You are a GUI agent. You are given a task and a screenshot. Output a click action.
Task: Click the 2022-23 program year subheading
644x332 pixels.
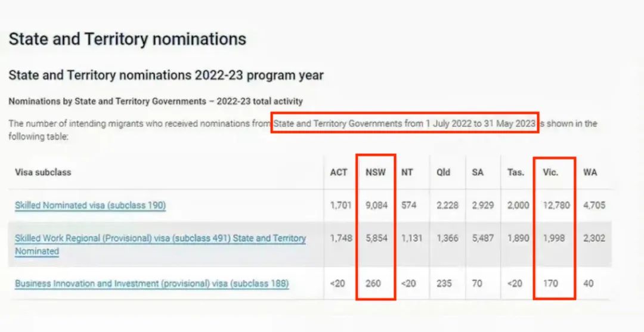pos(166,76)
